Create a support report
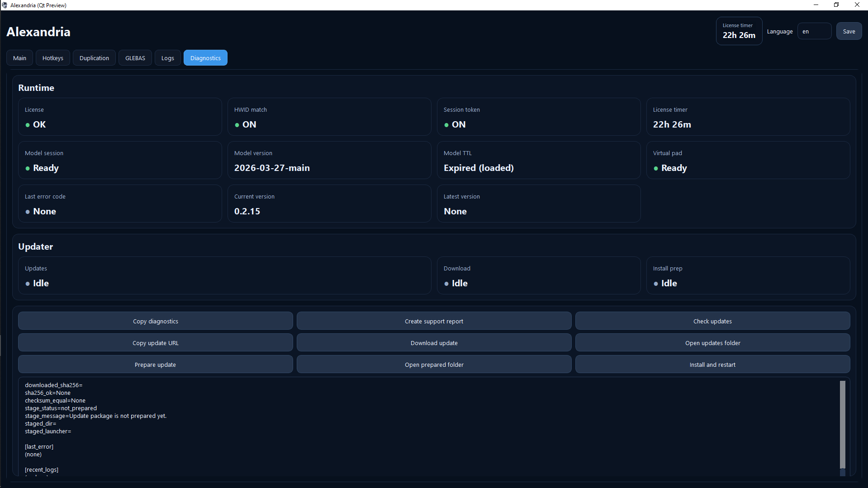 (x=434, y=321)
